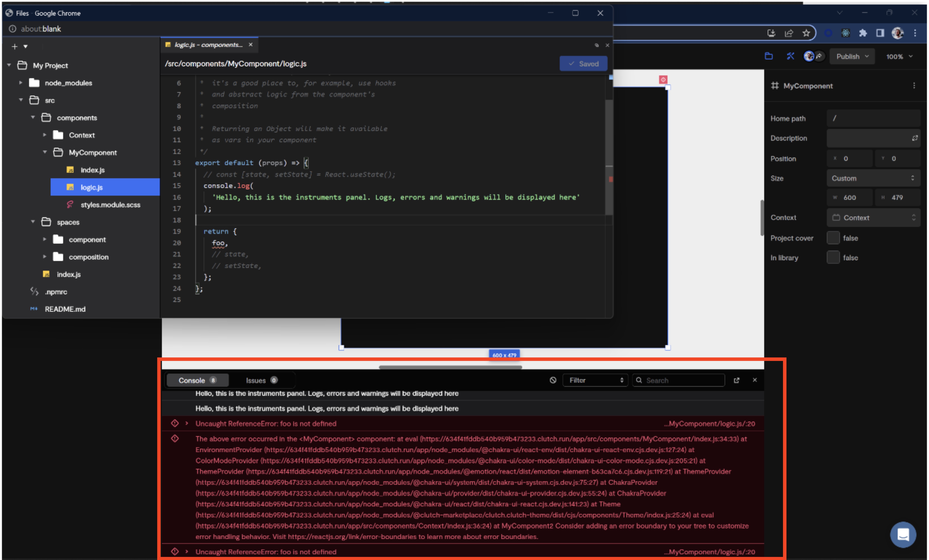Image resolution: width=929 pixels, height=560 pixels.
Task: Expand the node_modules folder
Action: 21,83
